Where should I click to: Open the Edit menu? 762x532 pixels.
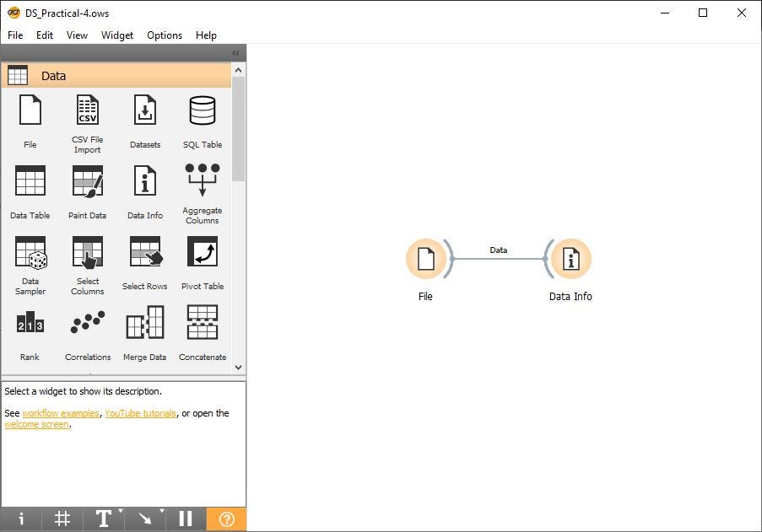pos(45,35)
